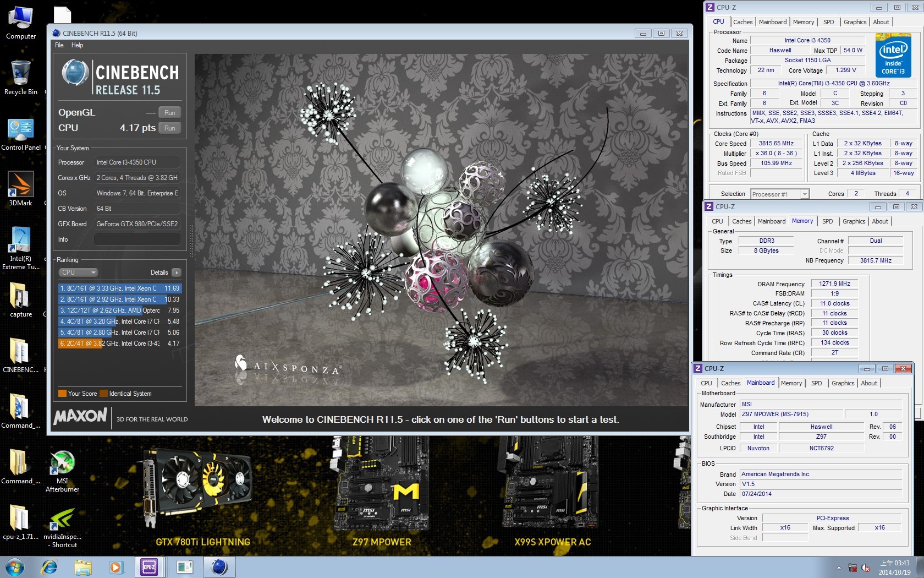The width and height of the screenshot is (924, 578).
Task: Launch Intel Extreme Tuning utility shortcut
Action: pyautogui.click(x=21, y=248)
